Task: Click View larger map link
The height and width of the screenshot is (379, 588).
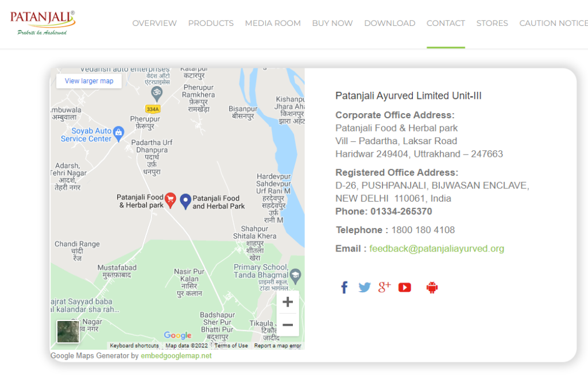Action: click(x=89, y=81)
